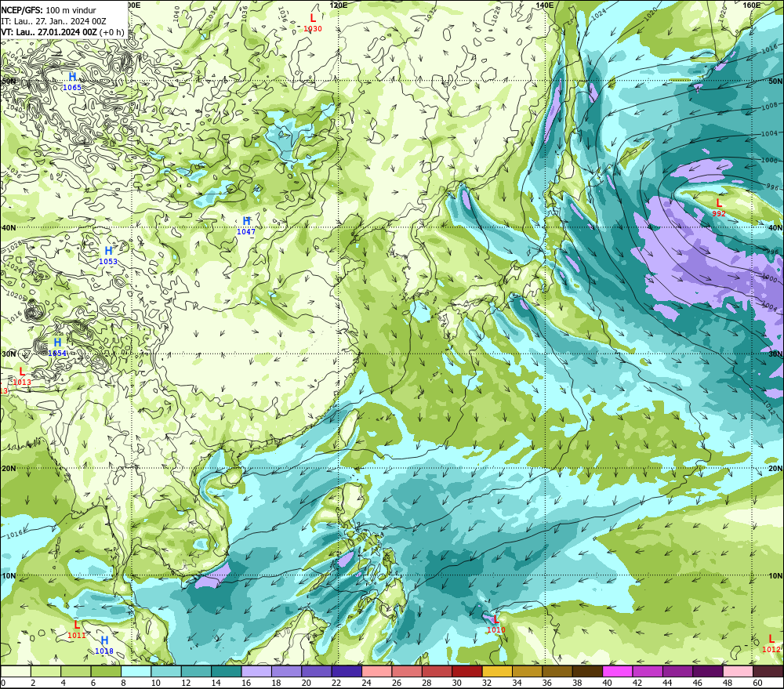Image resolution: width=784 pixels, height=689 pixels.
Task: Pick the light pink 24–26 legend swatch
Action: pos(377,672)
